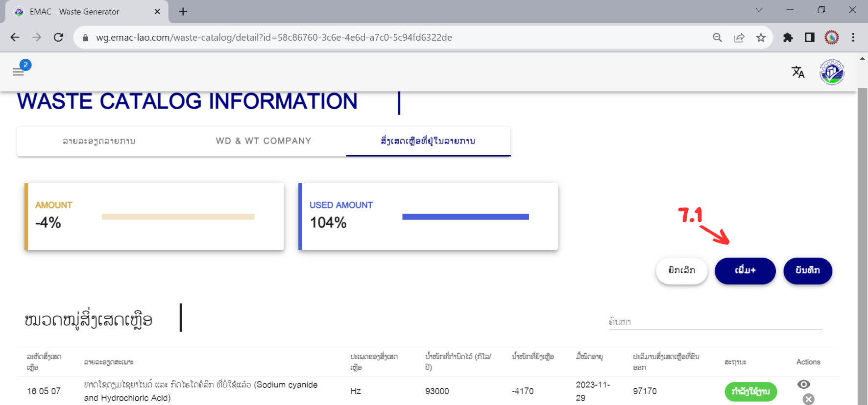Viewport: 868px width, 405px height.
Task: Click the eye view icon in Actions
Action: (x=803, y=384)
